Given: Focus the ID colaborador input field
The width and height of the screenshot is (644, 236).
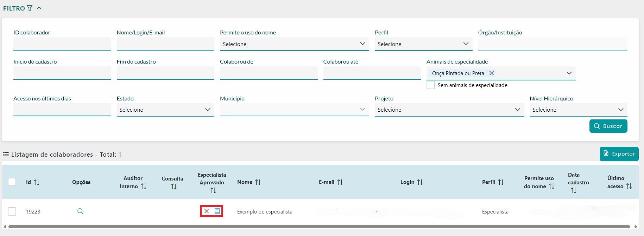Looking at the screenshot, I should 62,44.
